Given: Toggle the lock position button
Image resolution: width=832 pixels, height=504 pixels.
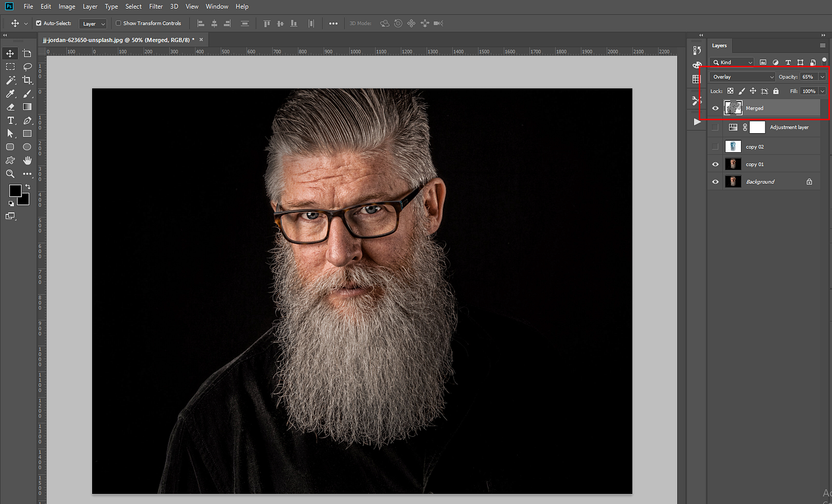Looking at the screenshot, I should tap(753, 91).
